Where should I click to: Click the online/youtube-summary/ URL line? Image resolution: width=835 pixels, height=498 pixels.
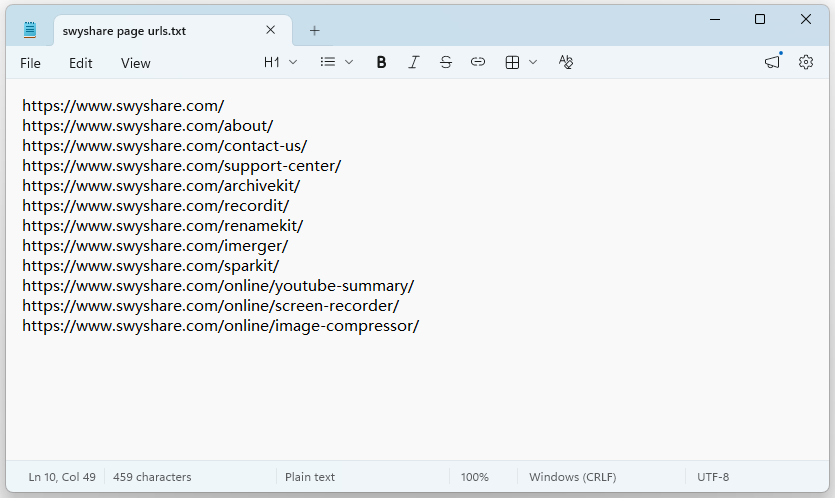218,286
